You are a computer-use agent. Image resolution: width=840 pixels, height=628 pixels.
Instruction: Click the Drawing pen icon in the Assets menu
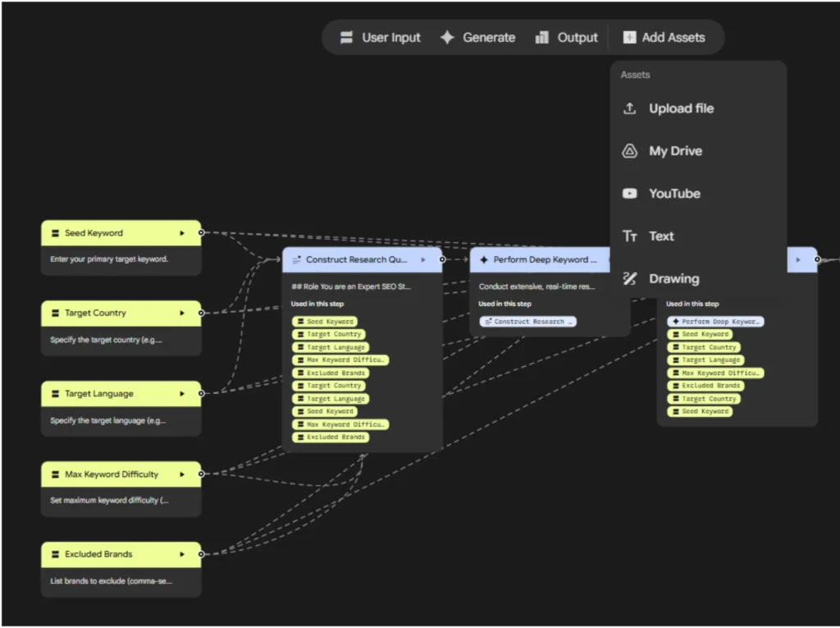pos(630,279)
